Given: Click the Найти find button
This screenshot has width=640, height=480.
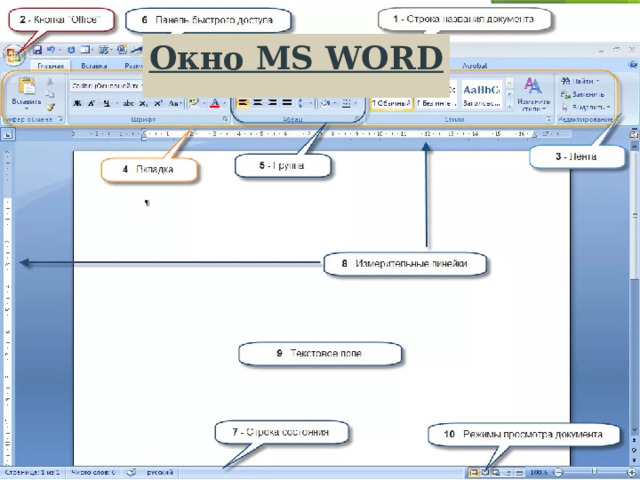Looking at the screenshot, I should pos(580,81).
